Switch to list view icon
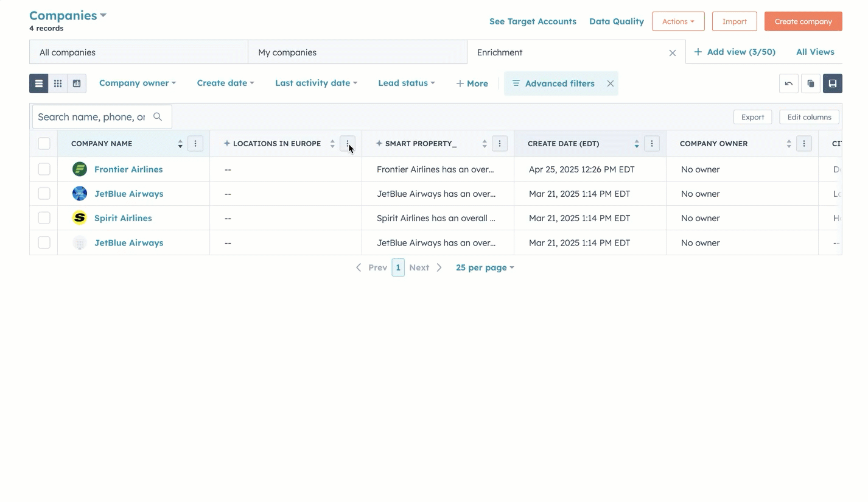Screen dimensions: 868x502 coord(39,83)
